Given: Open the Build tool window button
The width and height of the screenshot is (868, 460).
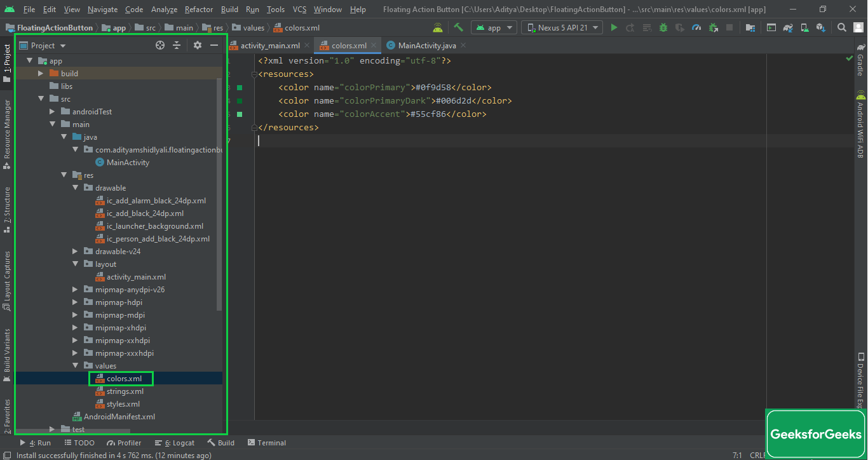Looking at the screenshot, I should 220,443.
